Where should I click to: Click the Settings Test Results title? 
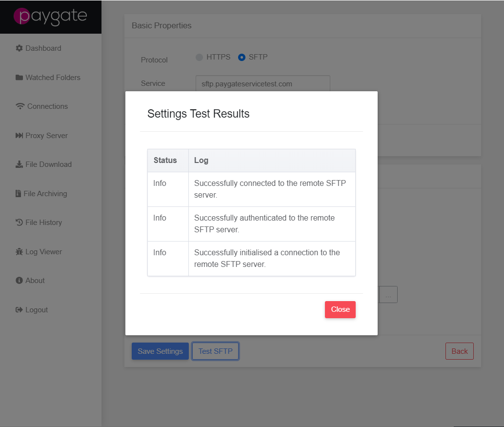(x=198, y=114)
